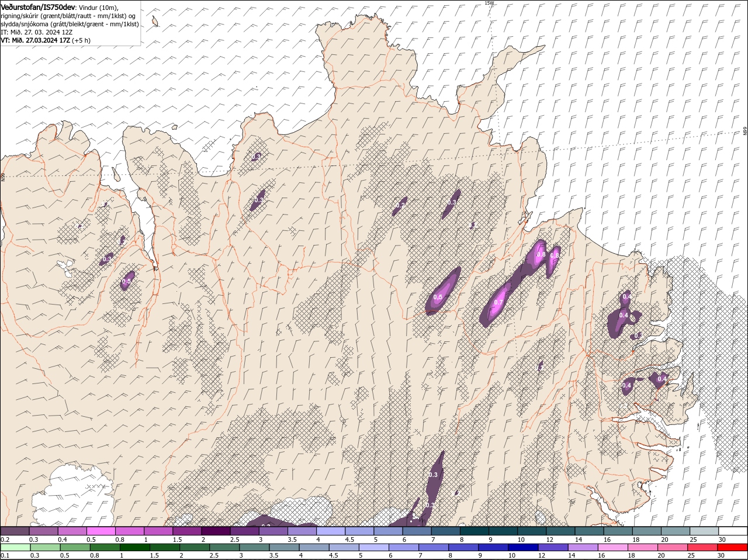
Task: Click the light lilac swatch between 14 and 16 in the bottom scale
Action: [x=583, y=548]
